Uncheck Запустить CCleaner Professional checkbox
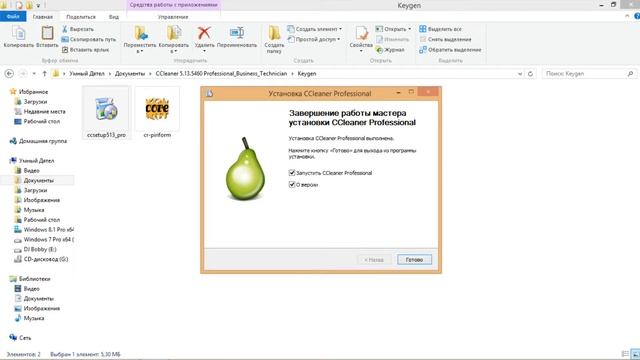 pyautogui.click(x=292, y=173)
